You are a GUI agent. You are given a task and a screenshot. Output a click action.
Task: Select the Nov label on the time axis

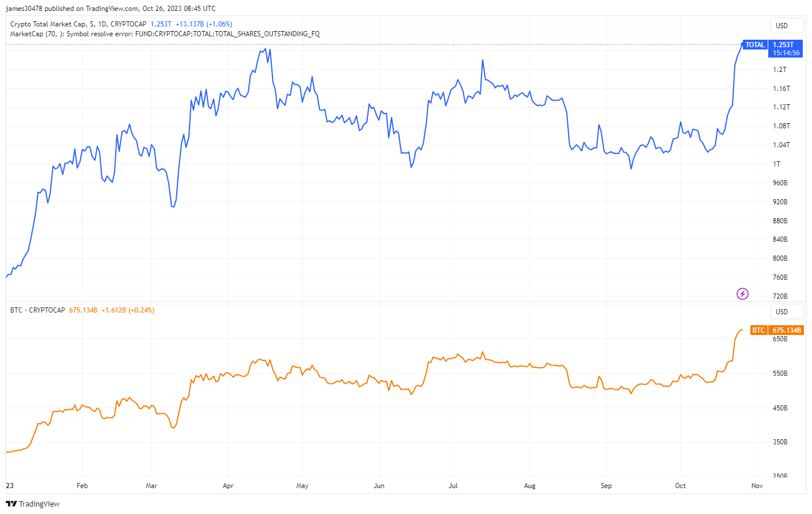tap(756, 486)
